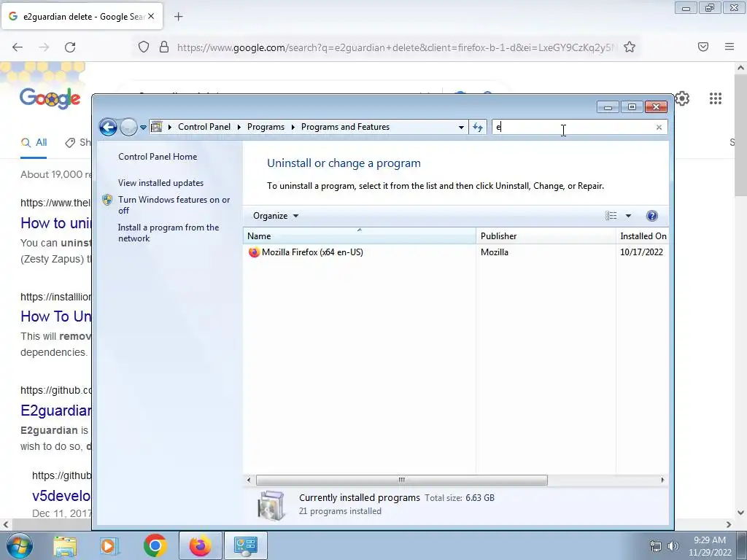Click the horizontal scrollbar thumb in program list
This screenshot has width=747, height=560.
click(402, 480)
